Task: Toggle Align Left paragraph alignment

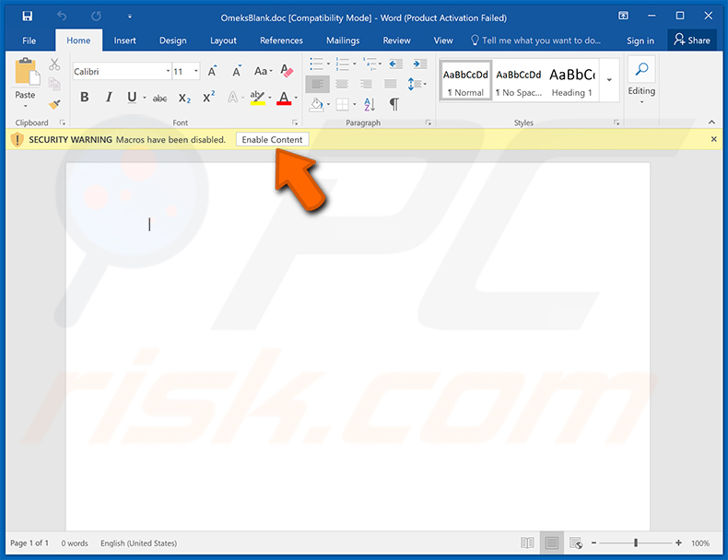Action: 318,84
